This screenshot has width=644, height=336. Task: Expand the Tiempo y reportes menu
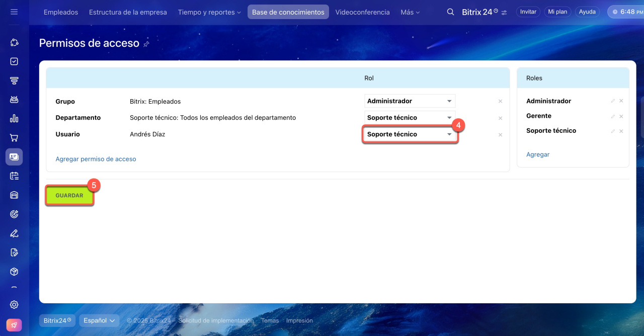click(209, 12)
